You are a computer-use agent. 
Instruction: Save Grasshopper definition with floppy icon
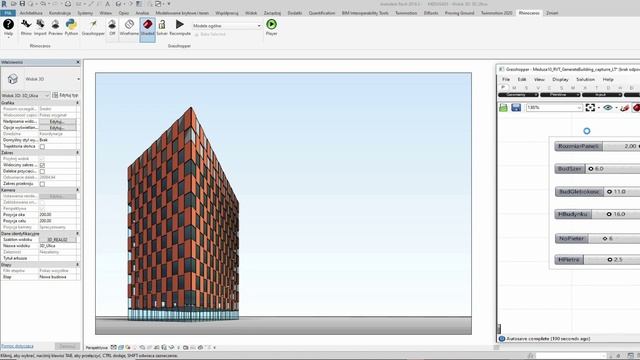point(516,107)
